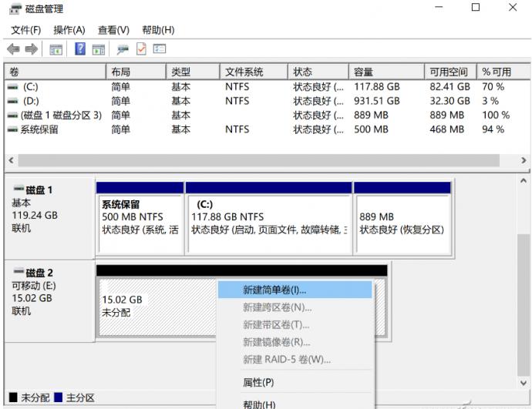
Task: Click the disk refresh/rescan toolbar icon
Action: (x=121, y=49)
